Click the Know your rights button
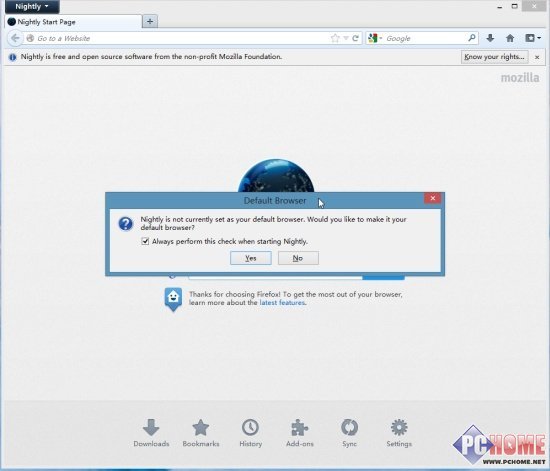This screenshot has height=471, width=550. 495,57
